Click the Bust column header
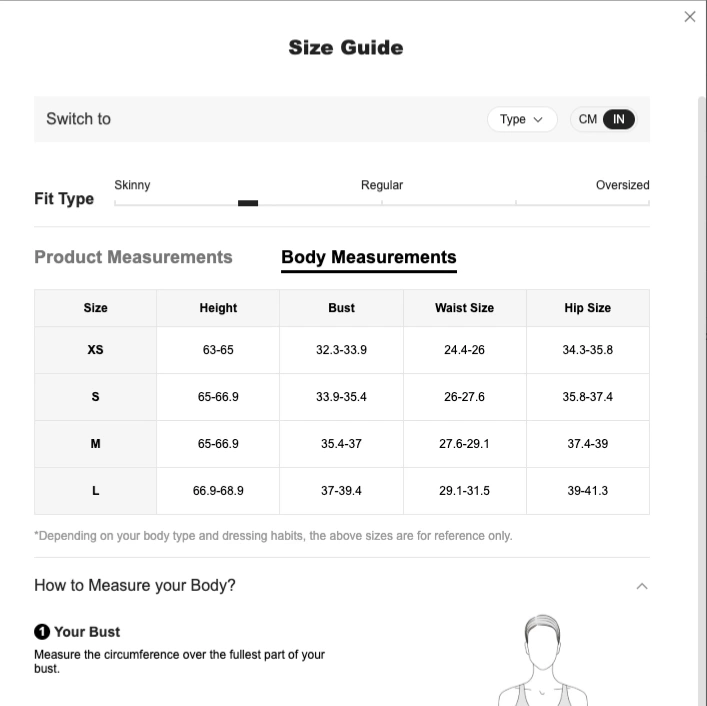The image size is (707, 706). [x=341, y=308]
